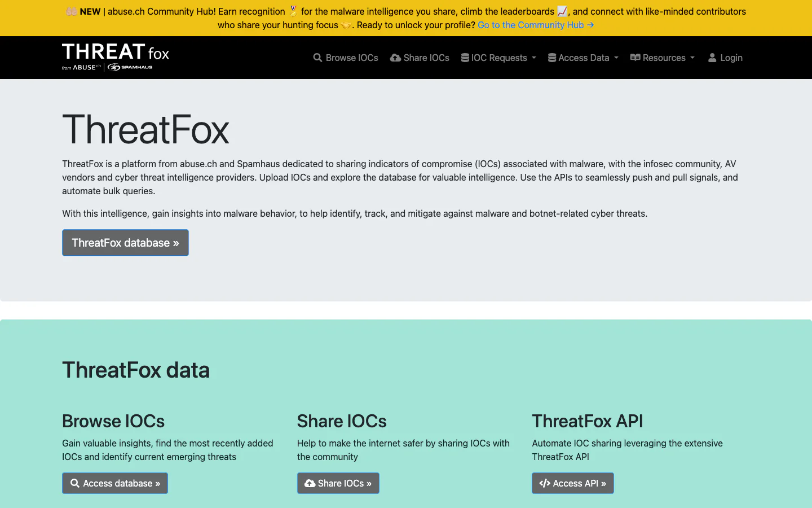
Task: Click the chart emoji in banner
Action: click(x=562, y=11)
